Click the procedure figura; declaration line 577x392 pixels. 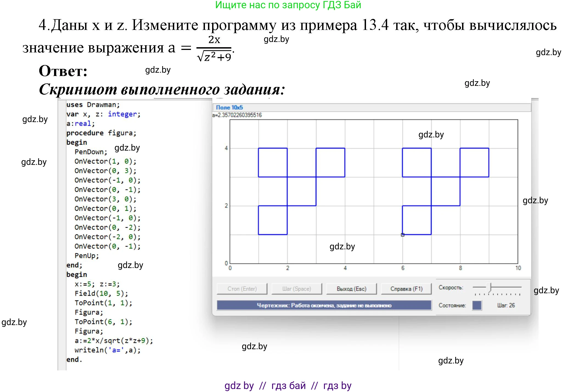(x=101, y=133)
